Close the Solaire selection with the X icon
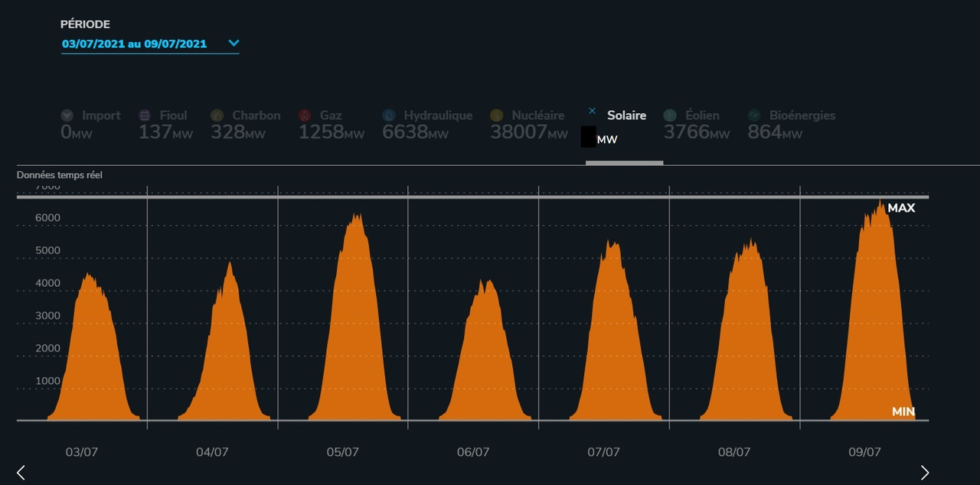Viewport: 980px width, 485px height. [x=592, y=112]
